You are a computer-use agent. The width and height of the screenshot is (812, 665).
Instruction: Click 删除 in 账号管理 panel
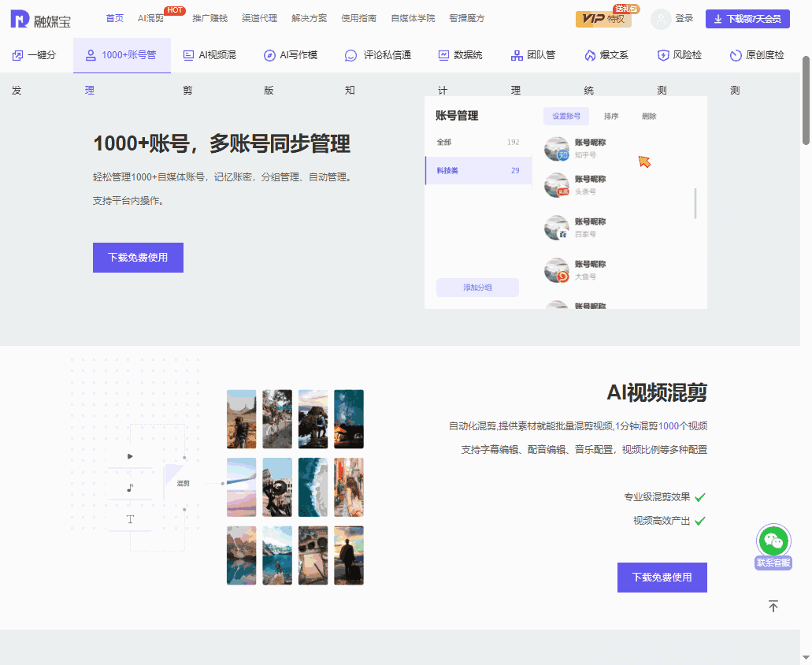click(649, 116)
